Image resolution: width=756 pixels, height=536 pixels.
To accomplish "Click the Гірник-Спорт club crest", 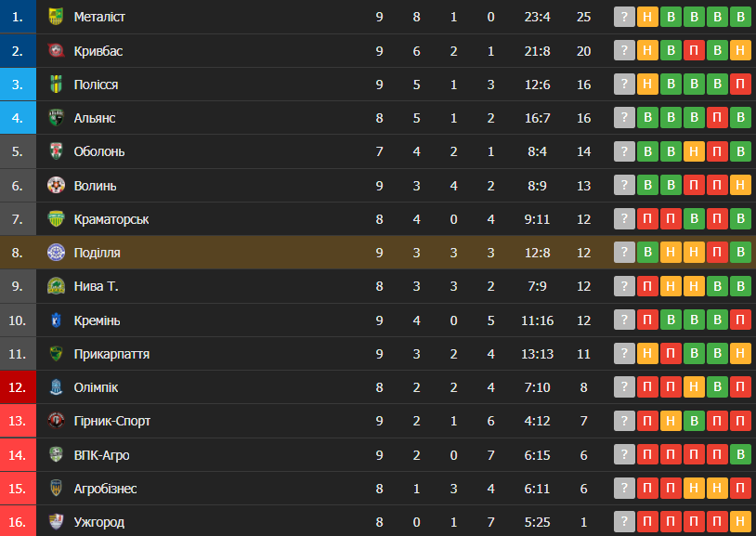I will coord(56,421).
